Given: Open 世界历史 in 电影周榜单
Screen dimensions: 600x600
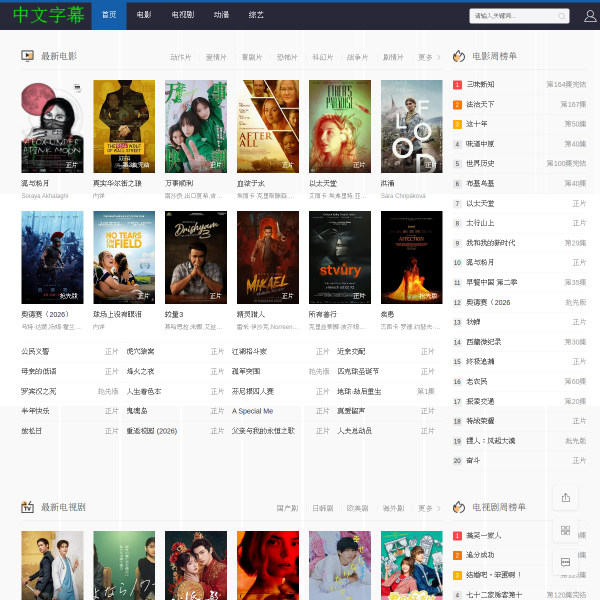Looking at the screenshot, I should pyautogui.click(x=480, y=163).
